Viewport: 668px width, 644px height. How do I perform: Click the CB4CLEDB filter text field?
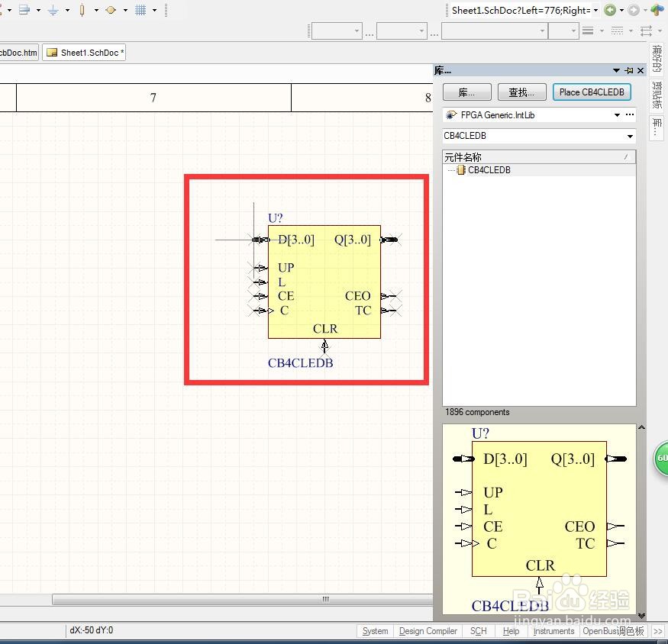[534, 136]
